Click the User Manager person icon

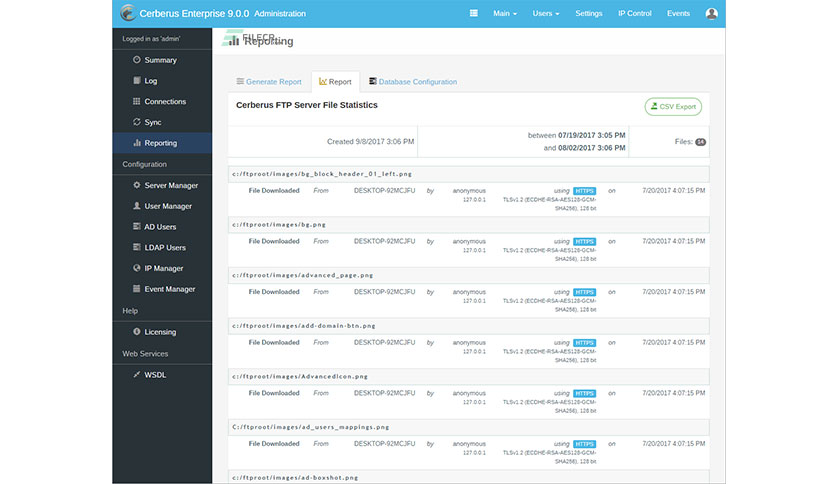click(136, 206)
